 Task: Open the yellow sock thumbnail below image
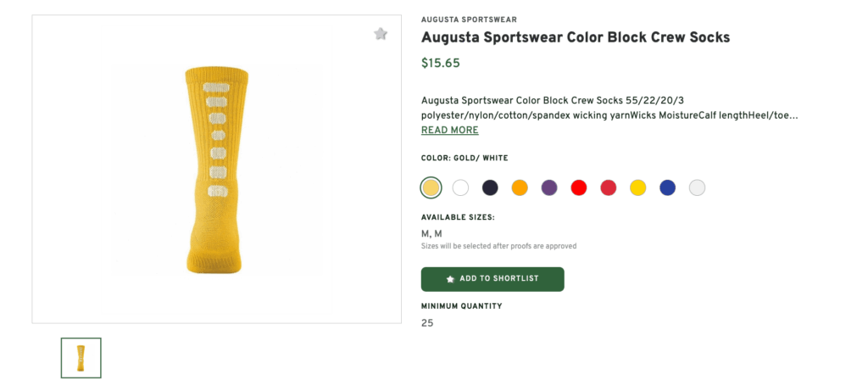pos(81,358)
